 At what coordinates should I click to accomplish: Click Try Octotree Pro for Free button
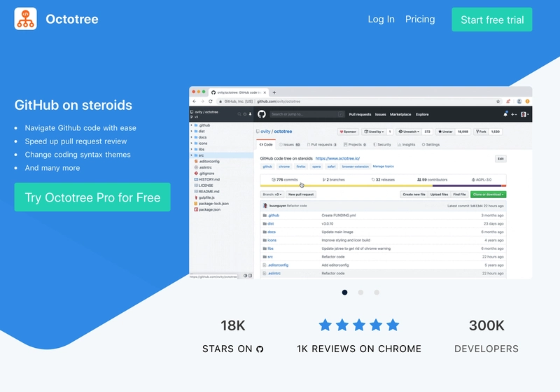[x=92, y=197]
